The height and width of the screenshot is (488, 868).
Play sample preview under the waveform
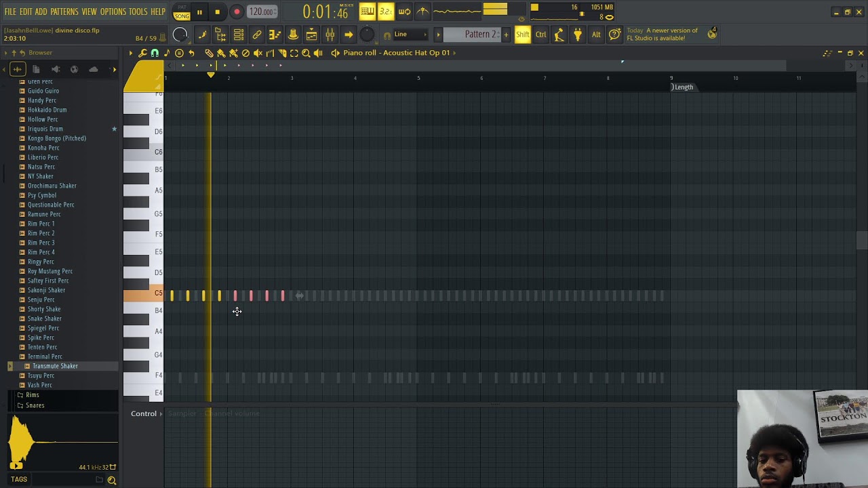click(16, 465)
